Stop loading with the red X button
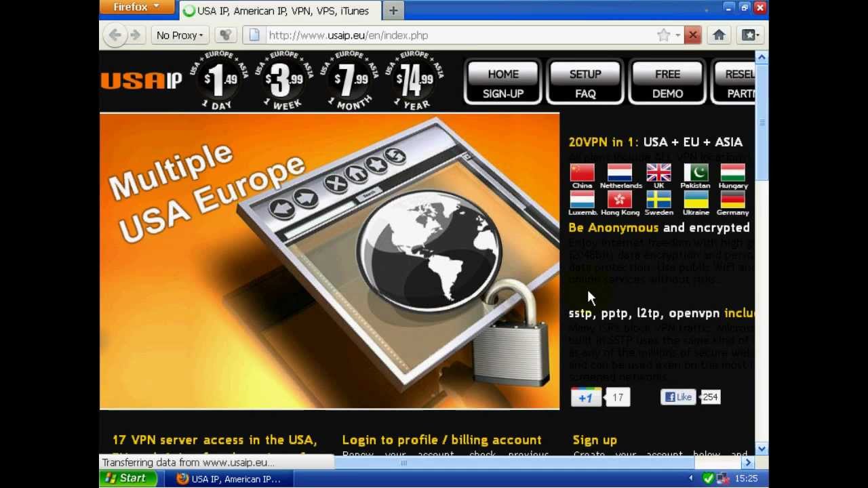 coord(692,35)
